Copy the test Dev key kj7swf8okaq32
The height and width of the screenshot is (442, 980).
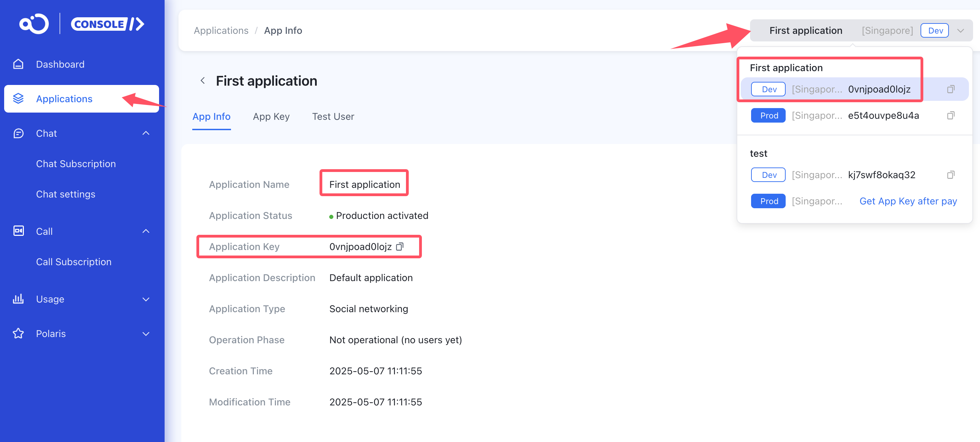950,175
